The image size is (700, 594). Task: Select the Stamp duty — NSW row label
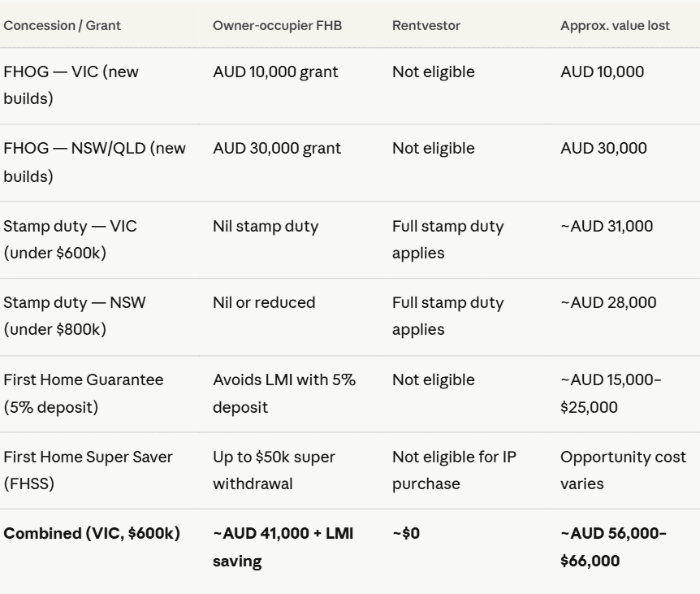(x=75, y=315)
